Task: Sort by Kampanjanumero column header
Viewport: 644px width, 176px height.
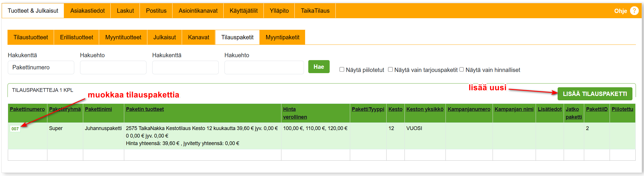Action: coord(469,109)
